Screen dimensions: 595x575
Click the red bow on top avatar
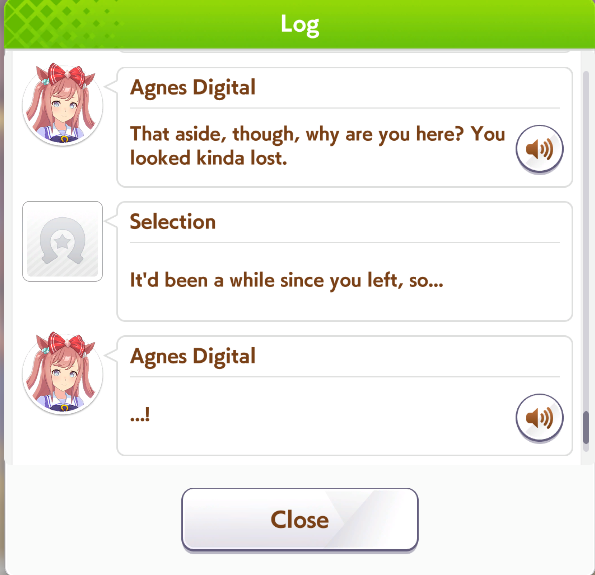pyautogui.click(x=66, y=76)
